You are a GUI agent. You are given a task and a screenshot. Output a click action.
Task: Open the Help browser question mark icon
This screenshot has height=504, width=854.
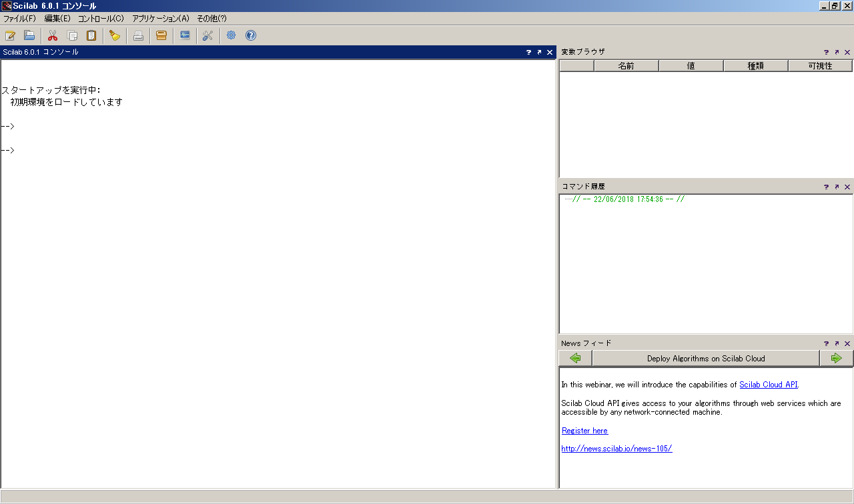click(x=251, y=35)
